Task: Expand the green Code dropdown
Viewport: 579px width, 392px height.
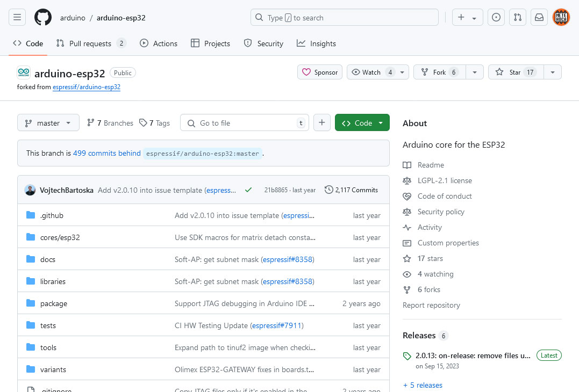Action: (362, 123)
